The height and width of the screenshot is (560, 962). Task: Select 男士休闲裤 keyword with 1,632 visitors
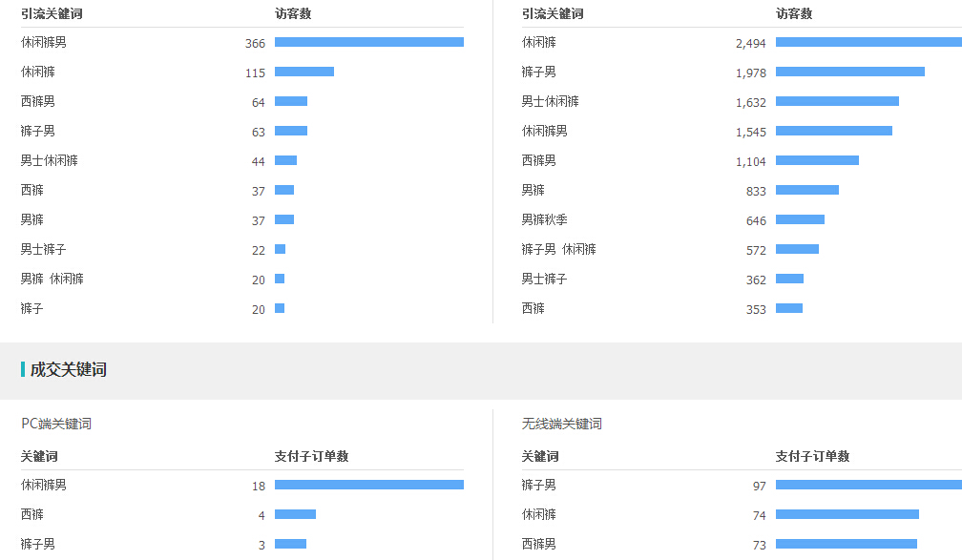[550, 101]
